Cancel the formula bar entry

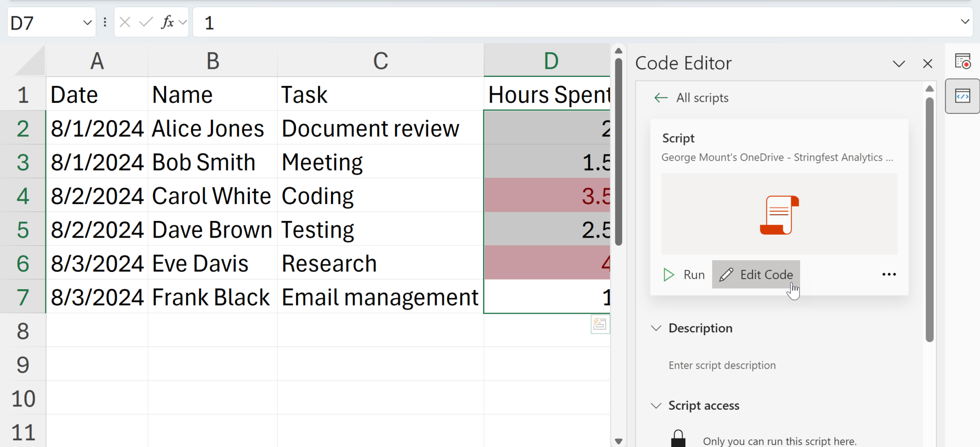click(125, 22)
